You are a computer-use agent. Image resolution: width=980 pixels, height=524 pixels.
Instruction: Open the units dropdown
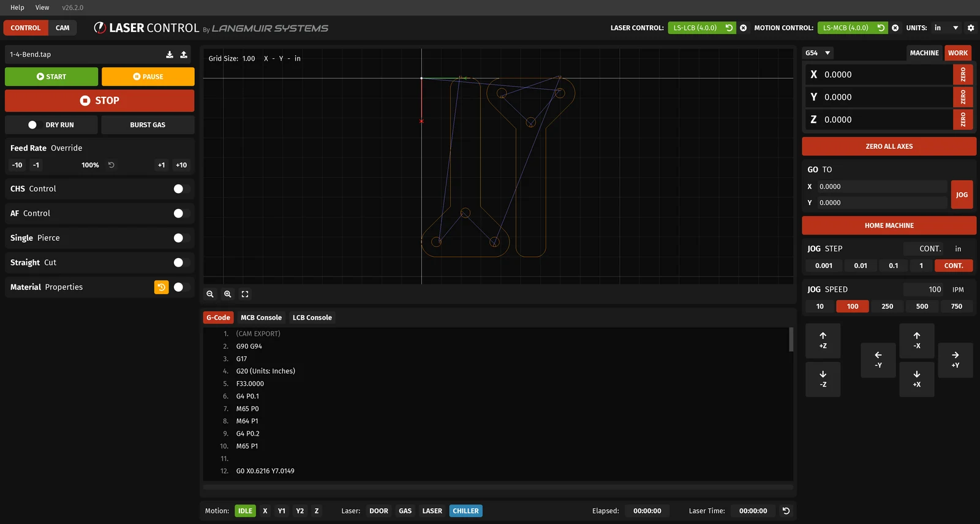click(946, 28)
